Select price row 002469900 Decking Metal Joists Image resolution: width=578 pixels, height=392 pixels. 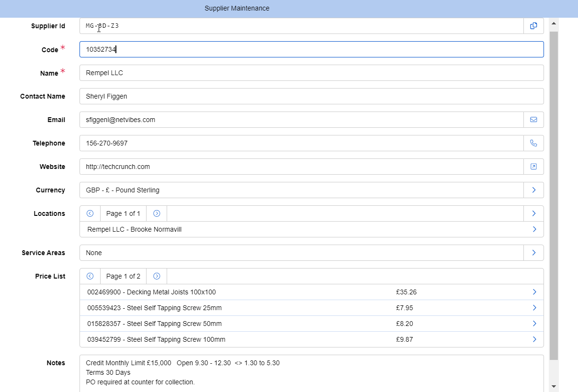point(312,292)
